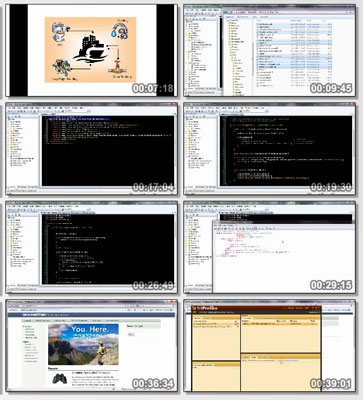This screenshot has width=363, height=400.
Task: Open the code editor thumbnail at 00:17:04
Action: point(92,148)
